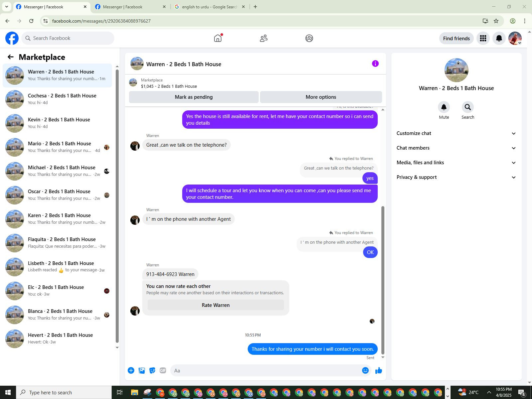
Task: Open Mario · 2 Beds 1 Bath House chat
Action: [57, 147]
